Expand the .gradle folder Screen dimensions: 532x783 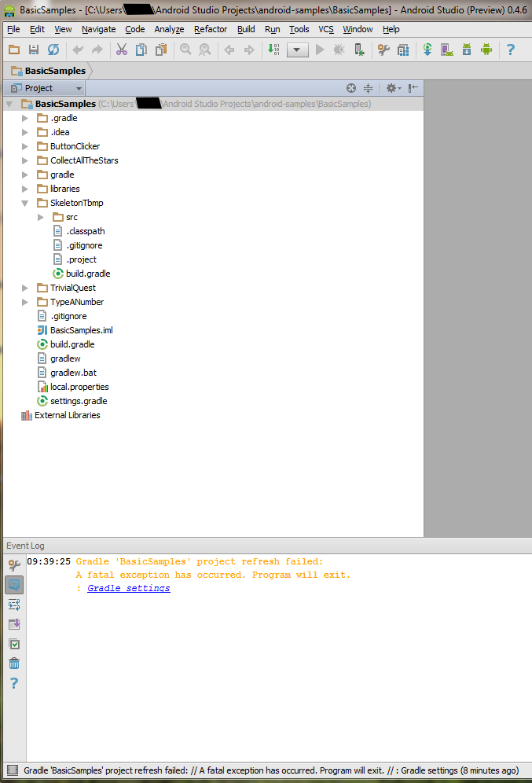pyautogui.click(x=25, y=119)
